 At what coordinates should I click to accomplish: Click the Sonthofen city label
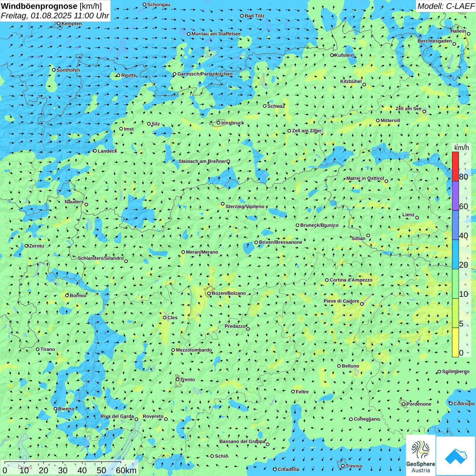(68, 70)
